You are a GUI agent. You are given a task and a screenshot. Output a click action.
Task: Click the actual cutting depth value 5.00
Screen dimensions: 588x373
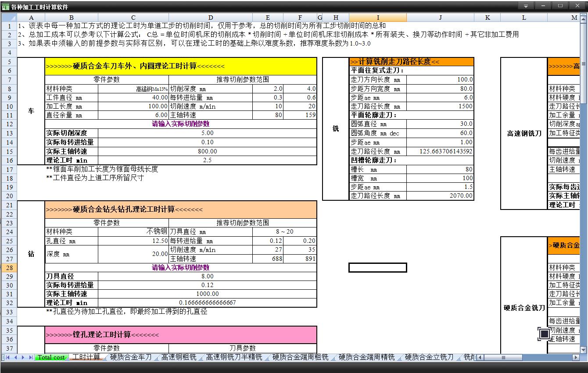click(208, 133)
